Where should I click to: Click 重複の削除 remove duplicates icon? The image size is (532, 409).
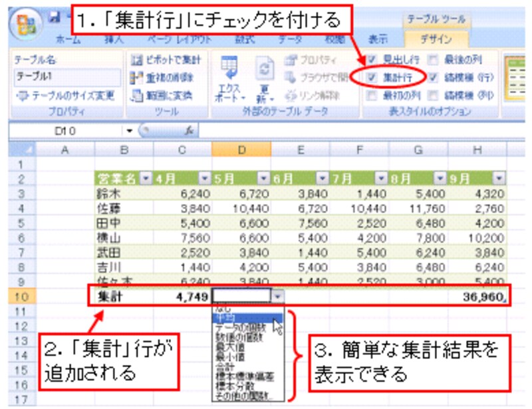pyautogui.click(x=136, y=78)
